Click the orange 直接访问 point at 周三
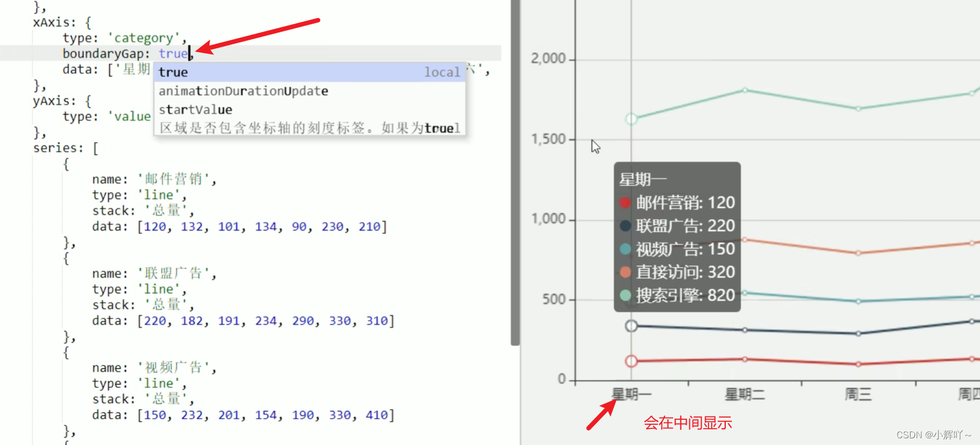Viewport: 980px width, 445px height. 858,253
